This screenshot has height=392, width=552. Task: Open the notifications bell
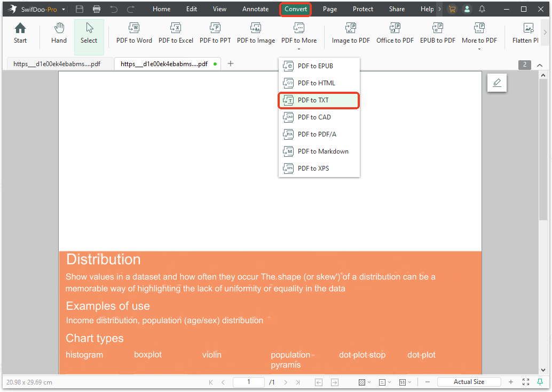point(482,9)
